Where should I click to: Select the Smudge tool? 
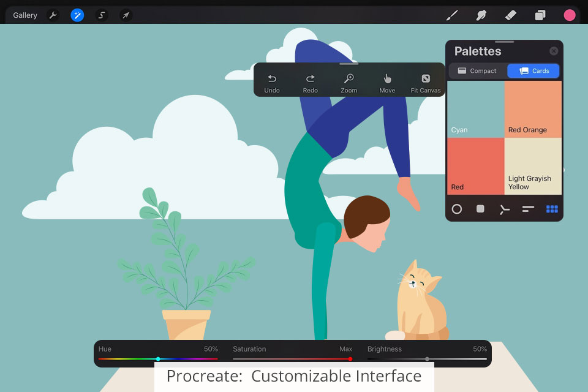[481, 15]
